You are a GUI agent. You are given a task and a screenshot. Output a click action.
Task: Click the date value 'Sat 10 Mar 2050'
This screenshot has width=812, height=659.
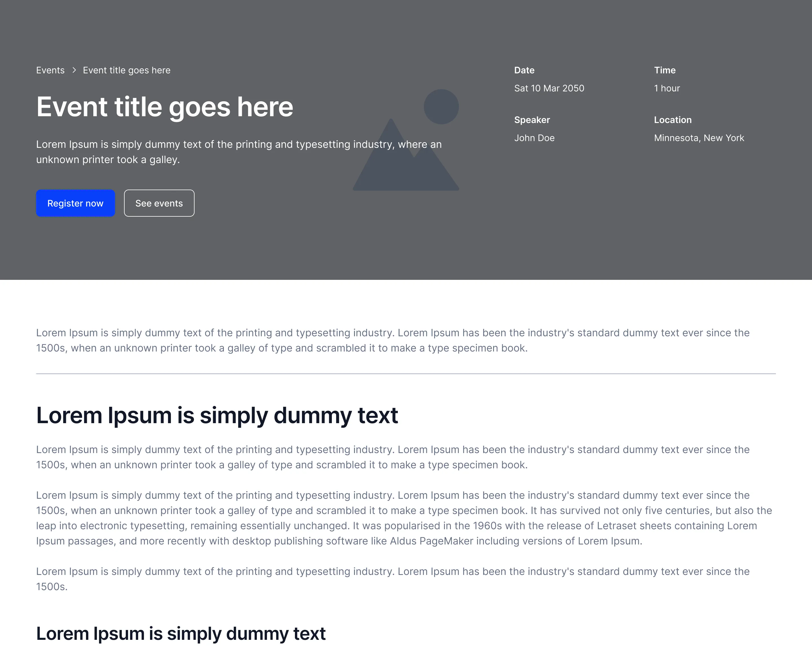(x=549, y=88)
